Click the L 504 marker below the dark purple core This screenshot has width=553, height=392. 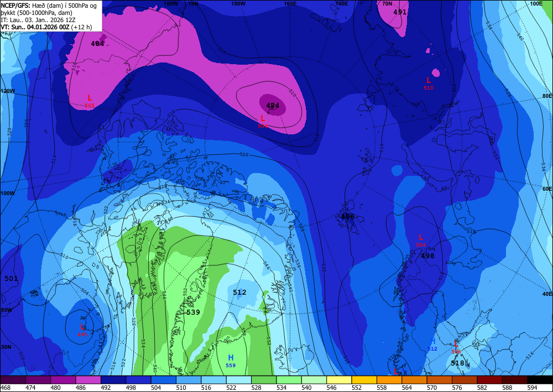[x=263, y=121]
